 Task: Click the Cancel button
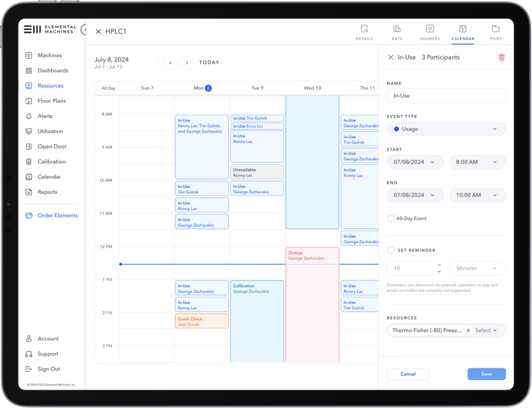408,374
